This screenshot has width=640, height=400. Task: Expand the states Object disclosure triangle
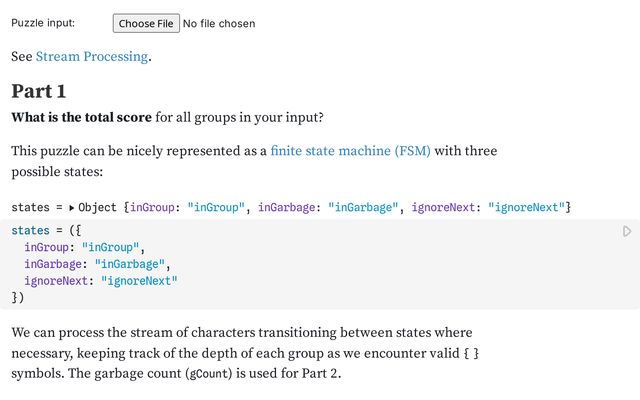[71, 208]
